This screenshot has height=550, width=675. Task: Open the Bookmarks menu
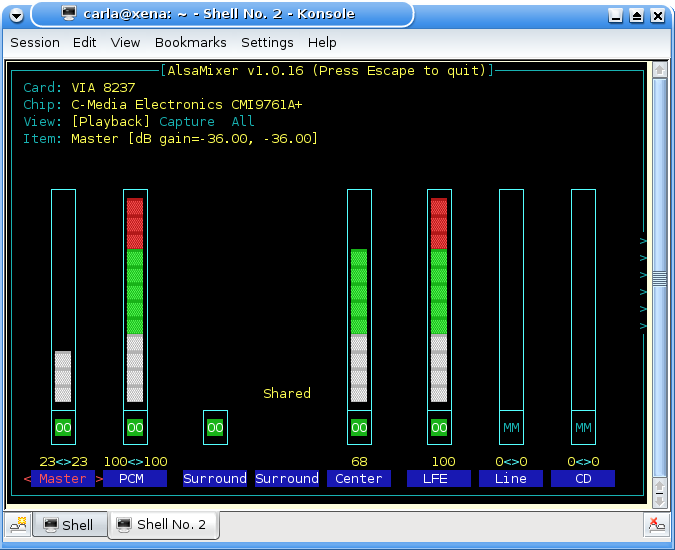(191, 43)
